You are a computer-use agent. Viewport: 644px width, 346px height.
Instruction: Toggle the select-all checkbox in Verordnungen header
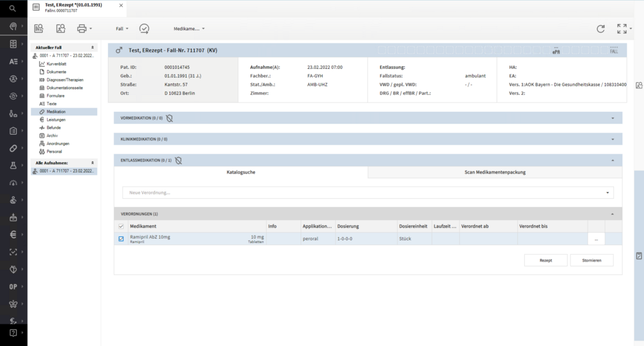pyautogui.click(x=121, y=226)
